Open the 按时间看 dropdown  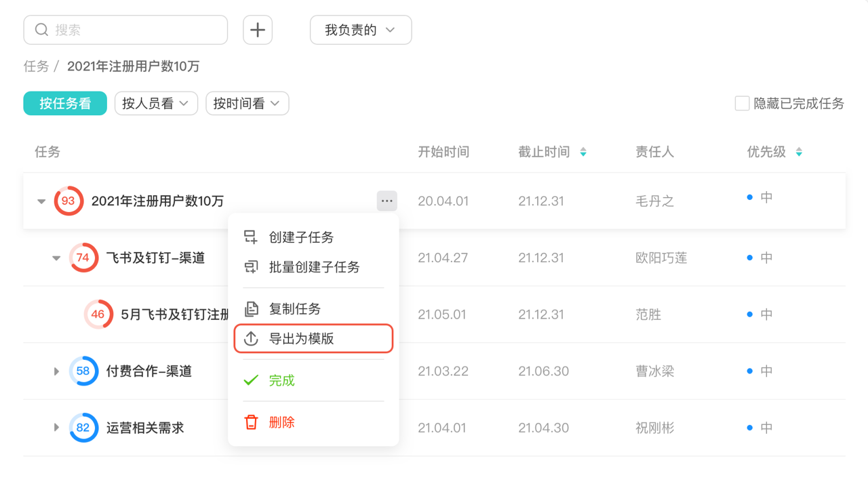coord(247,104)
